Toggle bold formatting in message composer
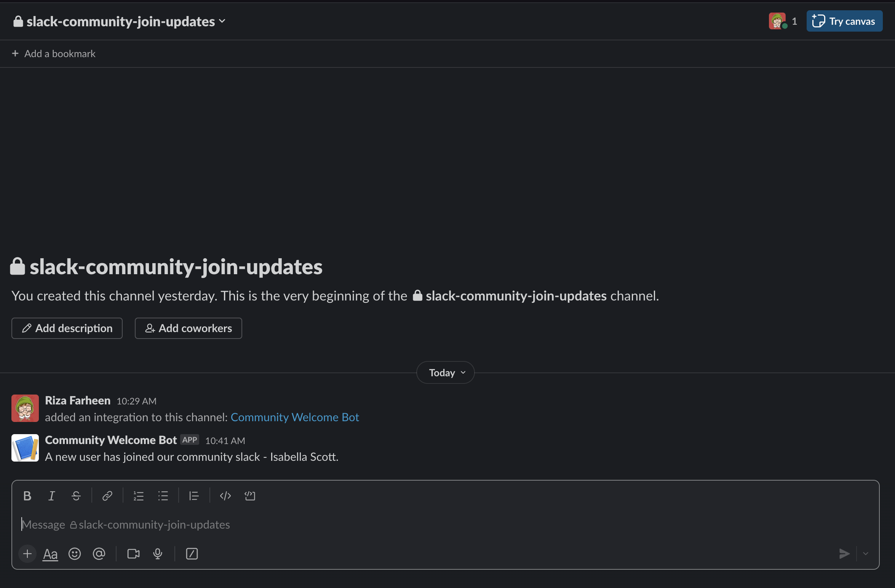The height and width of the screenshot is (588, 895). click(x=27, y=495)
